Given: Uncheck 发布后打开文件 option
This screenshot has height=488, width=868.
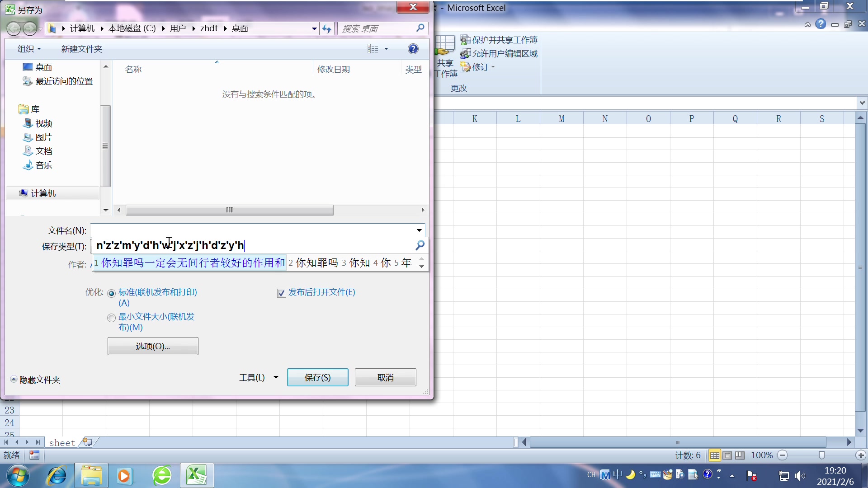Looking at the screenshot, I should [x=281, y=293].
